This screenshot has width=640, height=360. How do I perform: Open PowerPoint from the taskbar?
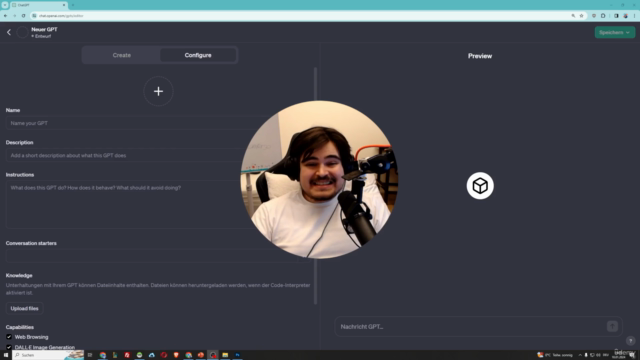pos(200,355)
